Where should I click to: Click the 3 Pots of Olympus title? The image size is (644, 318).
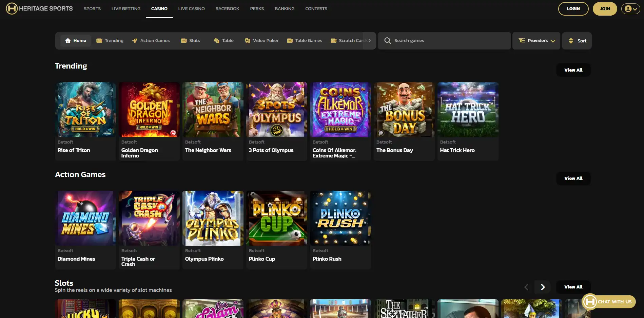[271, 150]
